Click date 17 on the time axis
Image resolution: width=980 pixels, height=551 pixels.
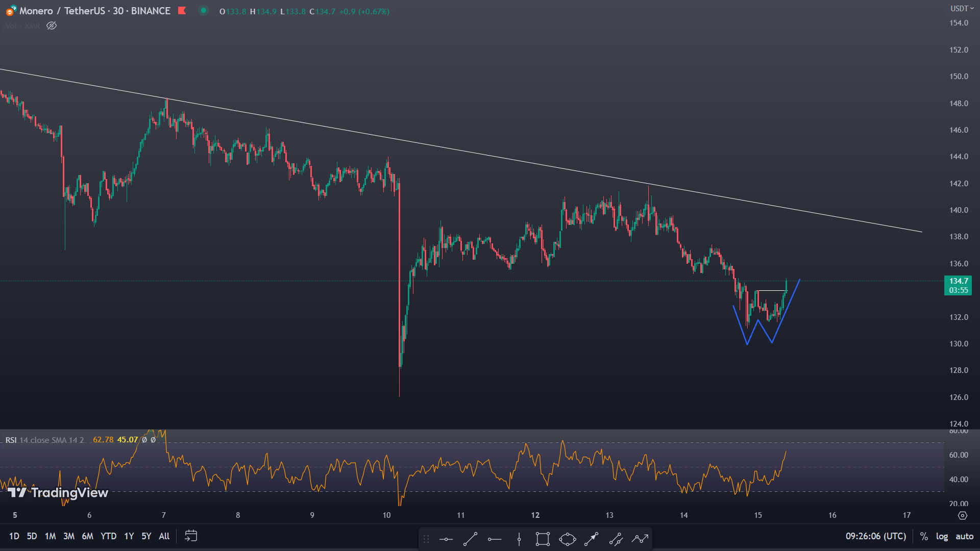pos(906,515)
